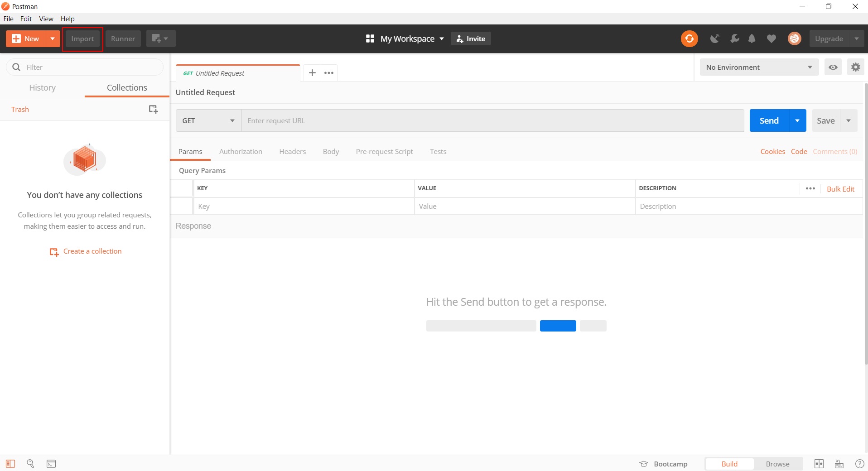This screenshot has width=868, height=471.
Task: Switch to the Collections tab
Action: [x=127, y=87]
